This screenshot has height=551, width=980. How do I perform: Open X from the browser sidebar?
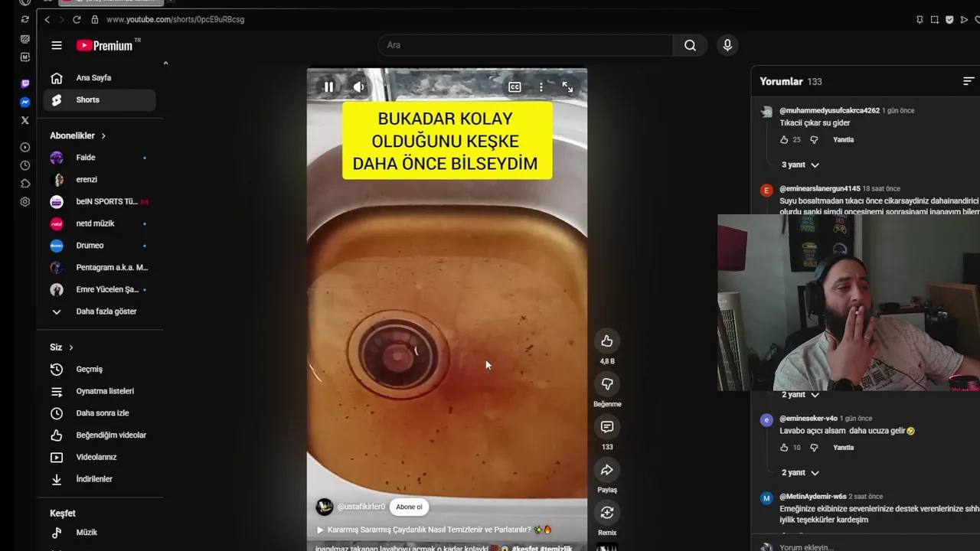[x=24, y=120]
